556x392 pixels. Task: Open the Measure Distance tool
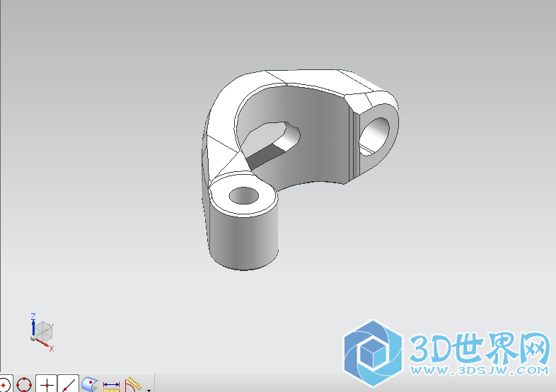coord(111,386)
